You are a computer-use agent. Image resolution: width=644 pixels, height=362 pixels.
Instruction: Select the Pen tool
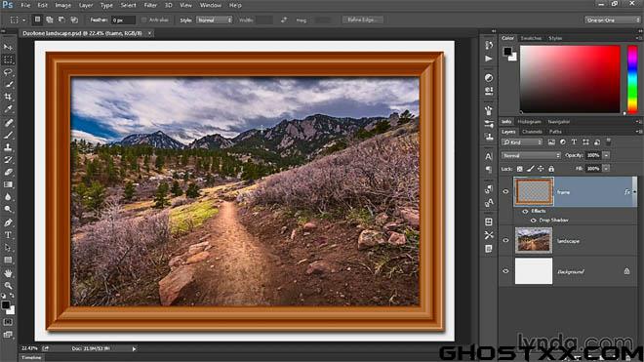(8, 222)
